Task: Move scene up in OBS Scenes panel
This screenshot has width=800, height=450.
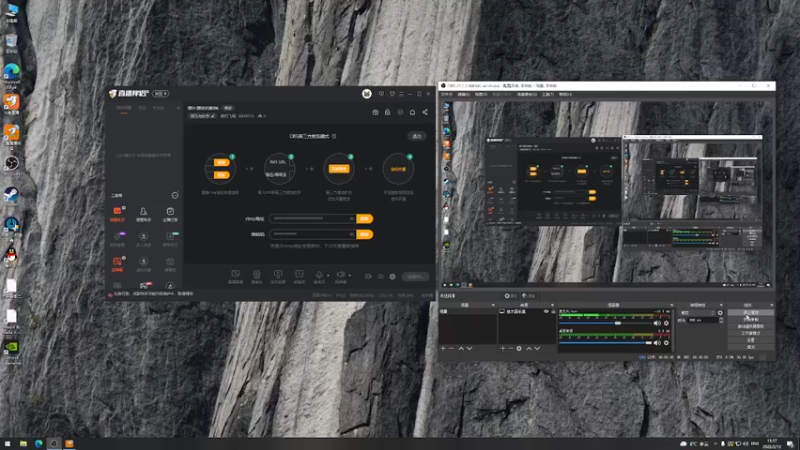Action: click(x=461, y=348)
